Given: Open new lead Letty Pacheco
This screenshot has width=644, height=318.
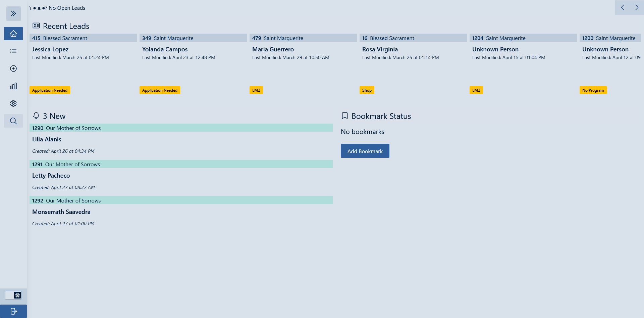Looking at the screenshot, I should (51, 176).
